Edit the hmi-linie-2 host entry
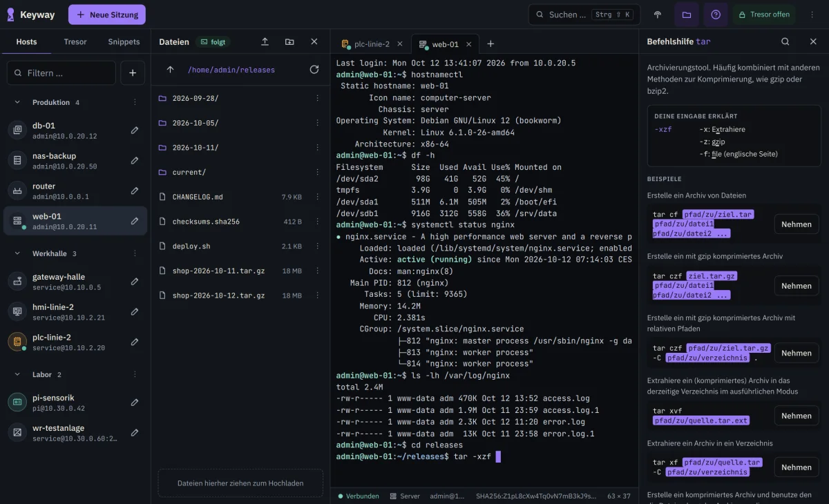This screenshot has height=504, width=829. tap(135, 312)
